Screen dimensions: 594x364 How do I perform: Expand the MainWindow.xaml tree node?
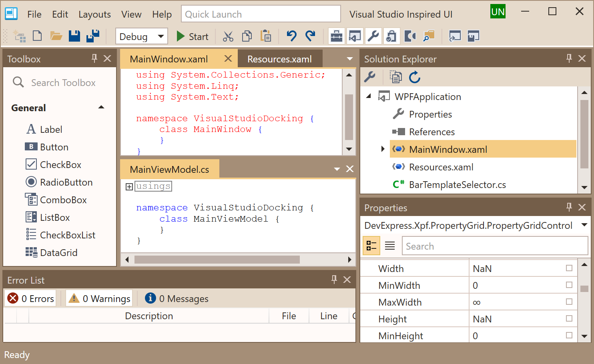pyautogui.click(x=383, y=149)
